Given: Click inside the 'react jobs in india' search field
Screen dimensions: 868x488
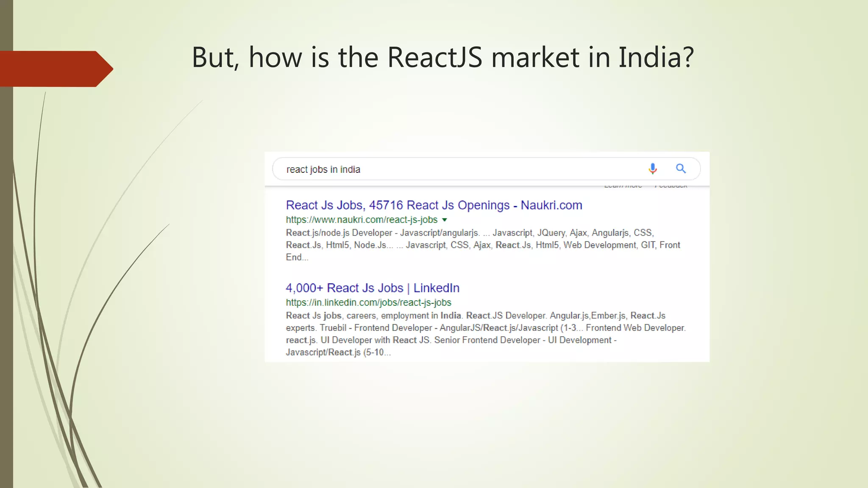Looking at the screenshot, I should pyautogui.click(x=424, y=169).
